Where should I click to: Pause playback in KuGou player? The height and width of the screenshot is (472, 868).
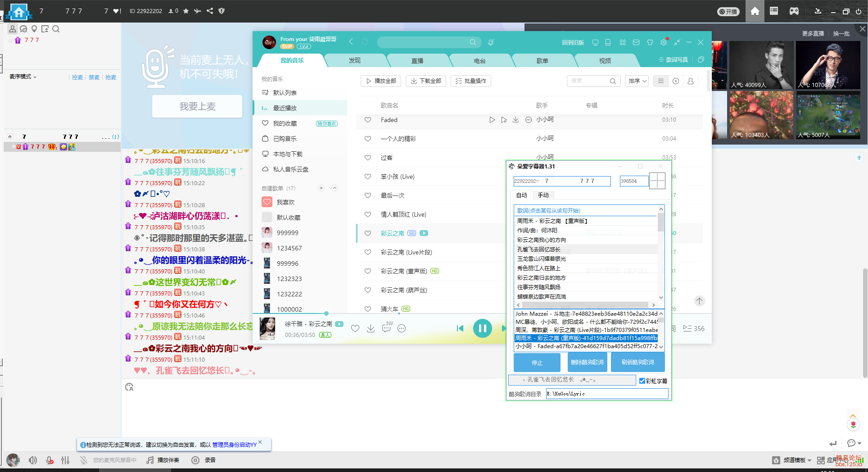[x=482, y=328]
